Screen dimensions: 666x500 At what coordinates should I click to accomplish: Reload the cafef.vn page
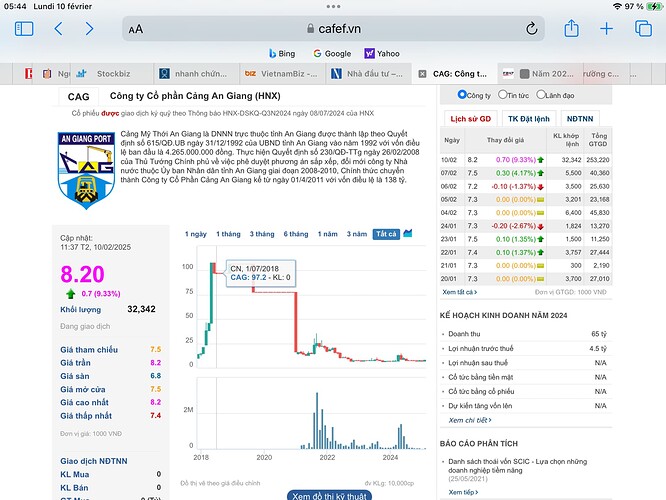pyautogui.click(x=529, y=29)
